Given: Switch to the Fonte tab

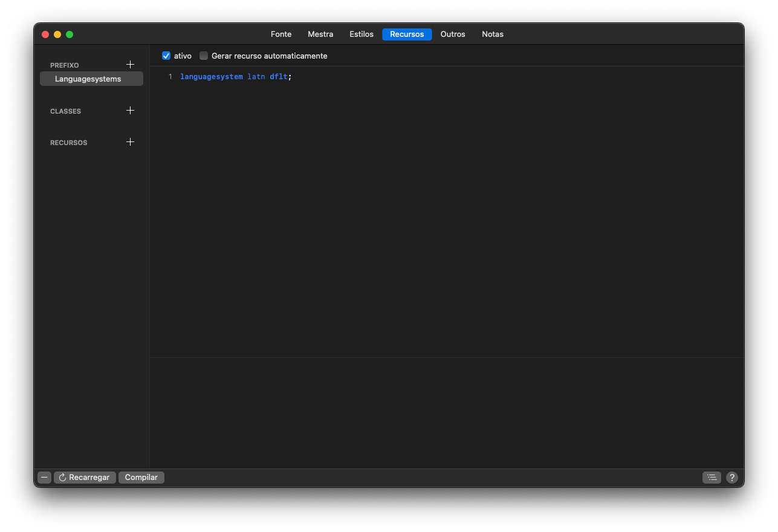Looking at the screenshot, I should coord(281,34).
